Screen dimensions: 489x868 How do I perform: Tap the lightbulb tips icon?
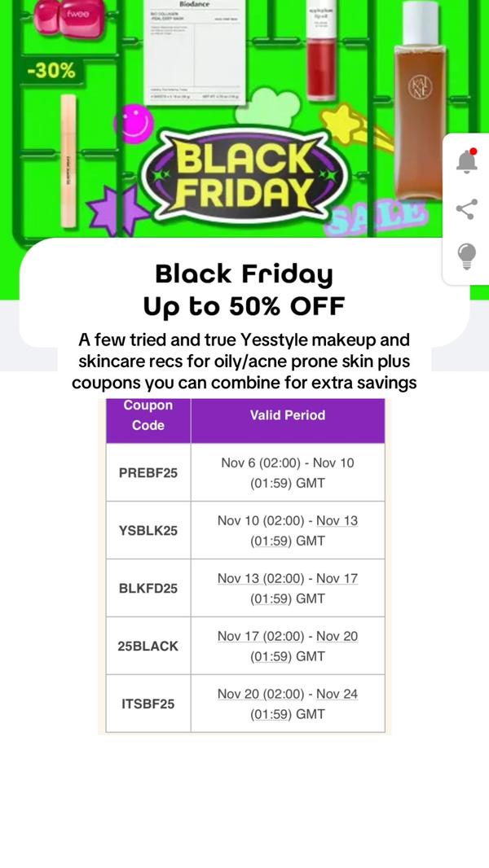click(x=466, y=256)
